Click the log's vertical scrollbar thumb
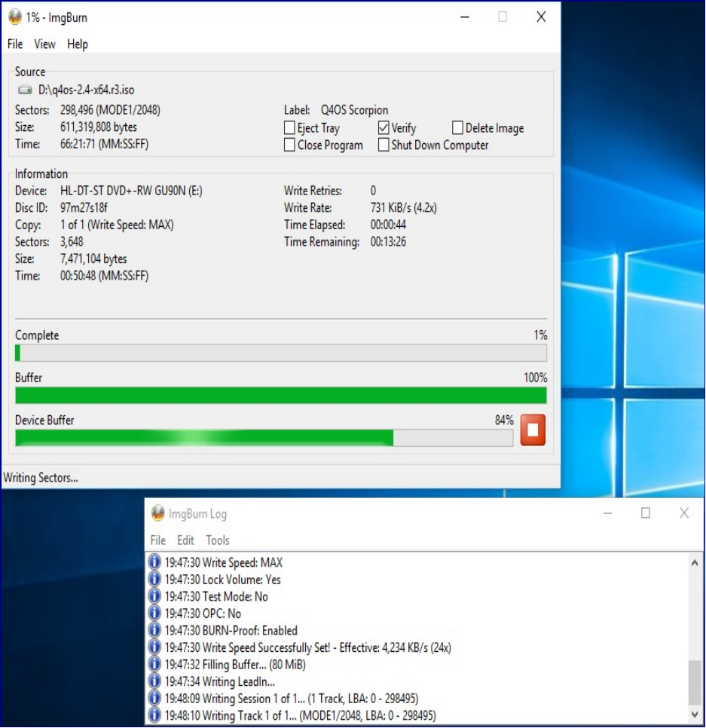The image size is (706, 728). click(695, 683)
